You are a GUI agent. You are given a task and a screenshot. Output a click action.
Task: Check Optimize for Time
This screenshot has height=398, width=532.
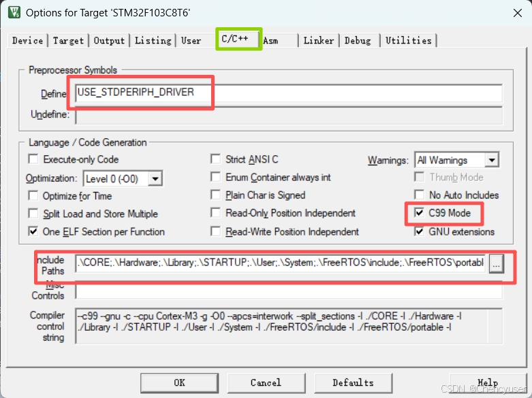33,196
